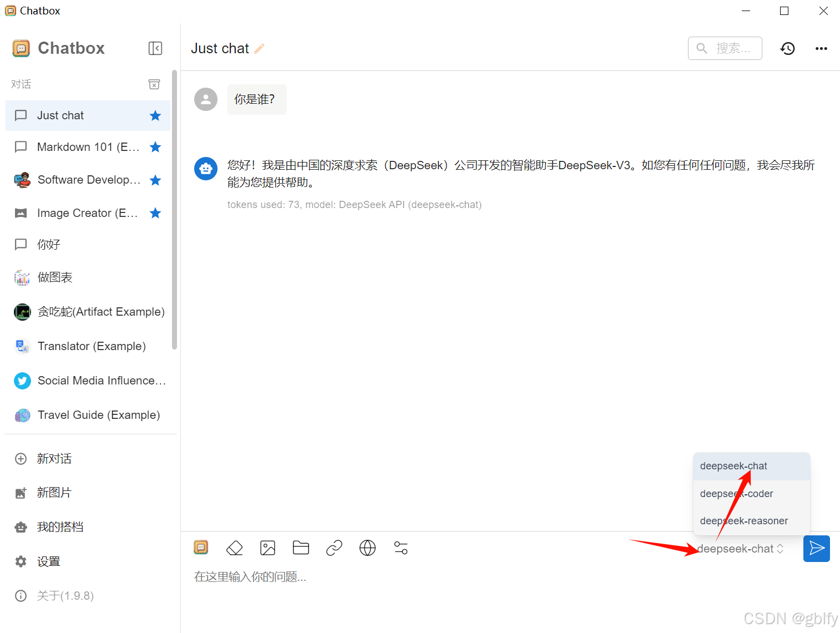Attach an image with the picture icon

pos(268,548)
